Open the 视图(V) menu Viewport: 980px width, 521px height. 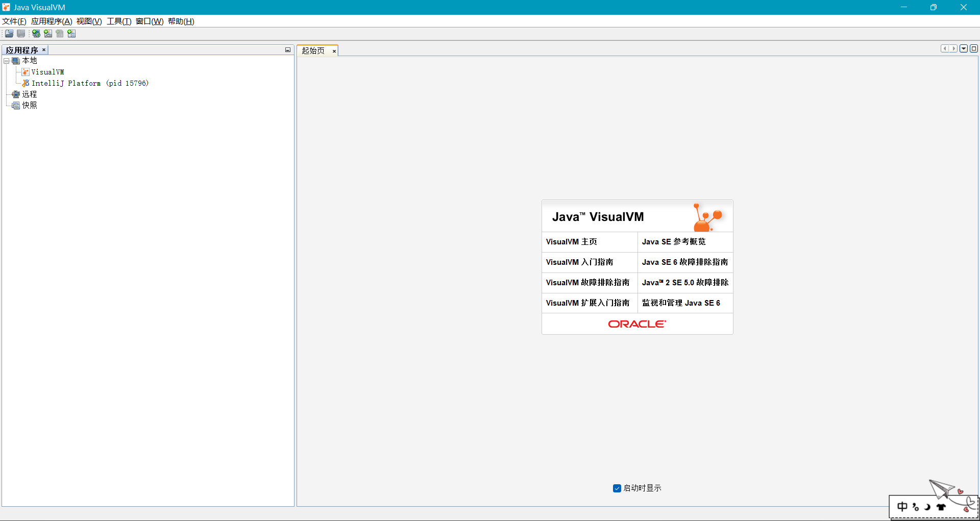tap(89, 21)
